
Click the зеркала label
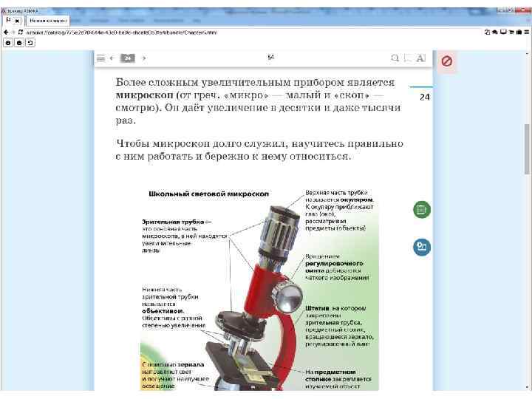191,365
